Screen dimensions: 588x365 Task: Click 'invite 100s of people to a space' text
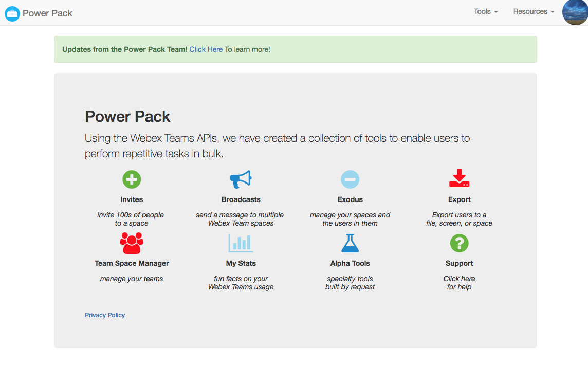click(x=131, y=219)
